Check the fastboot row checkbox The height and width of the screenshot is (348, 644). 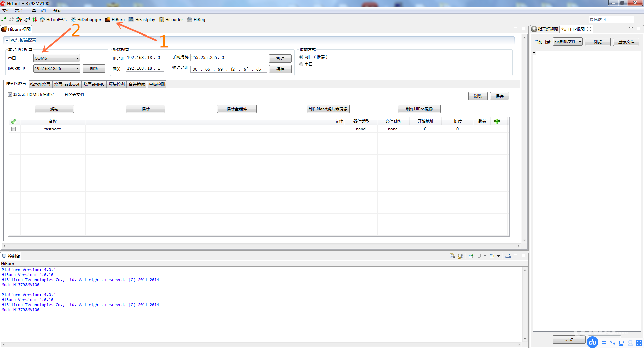click(13, 129)
